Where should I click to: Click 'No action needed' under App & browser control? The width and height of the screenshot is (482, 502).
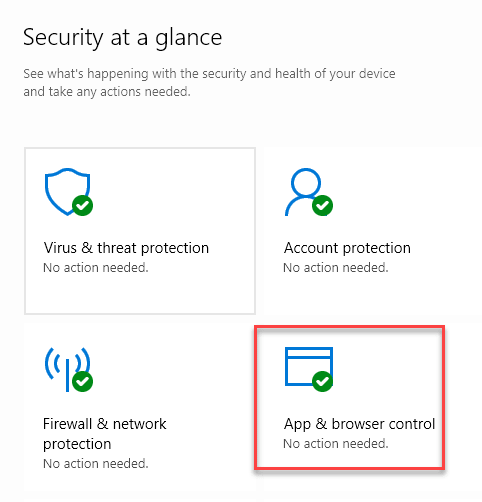336,444
